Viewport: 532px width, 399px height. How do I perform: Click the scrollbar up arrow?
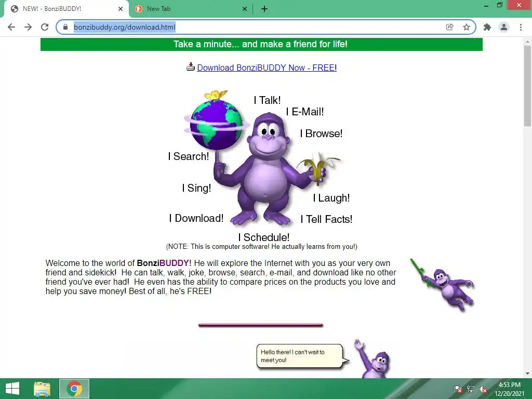pyautogui.click(x=528, y=41)
